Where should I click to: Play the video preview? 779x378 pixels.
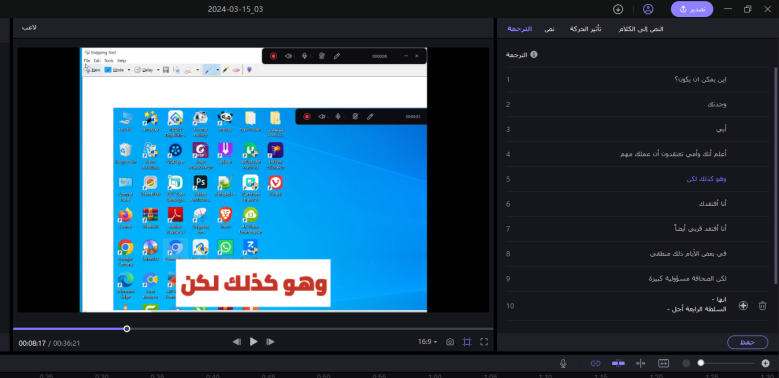click(x=254, y=342)
